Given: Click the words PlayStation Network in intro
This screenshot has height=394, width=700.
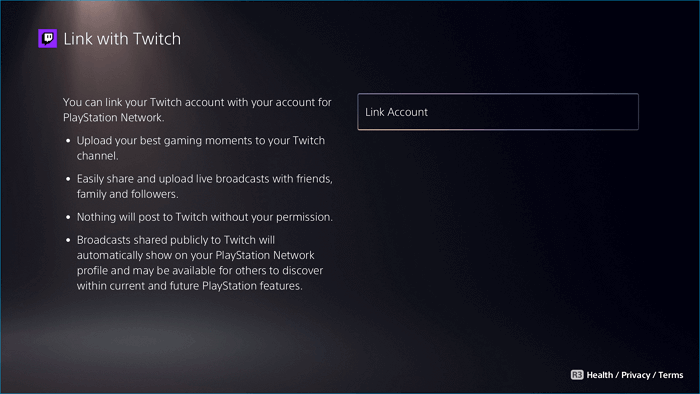Looking at the screenshot, I should click(x=112, y=118).
